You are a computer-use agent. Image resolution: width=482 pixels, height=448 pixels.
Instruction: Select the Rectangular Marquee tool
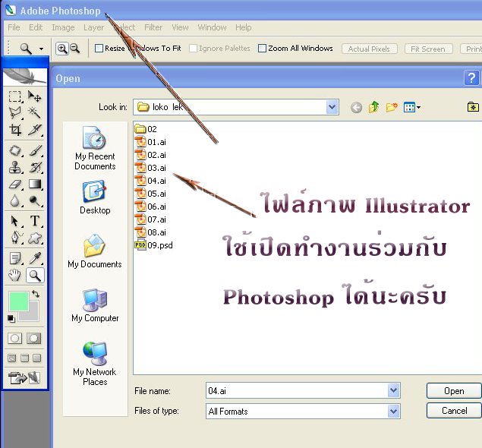point(14,96)
